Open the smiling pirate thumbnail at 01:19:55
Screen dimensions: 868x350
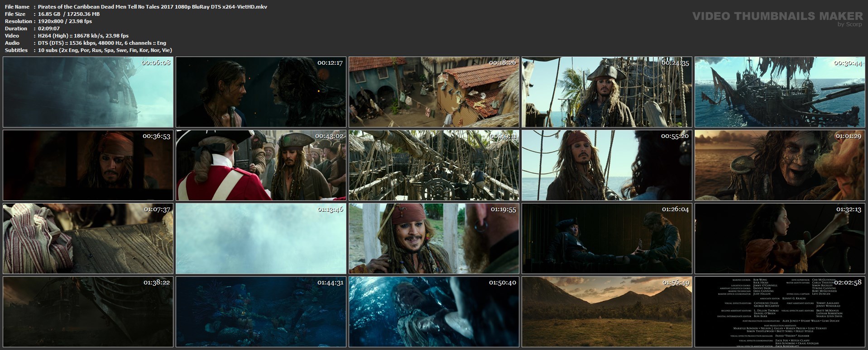coord(434,239)
